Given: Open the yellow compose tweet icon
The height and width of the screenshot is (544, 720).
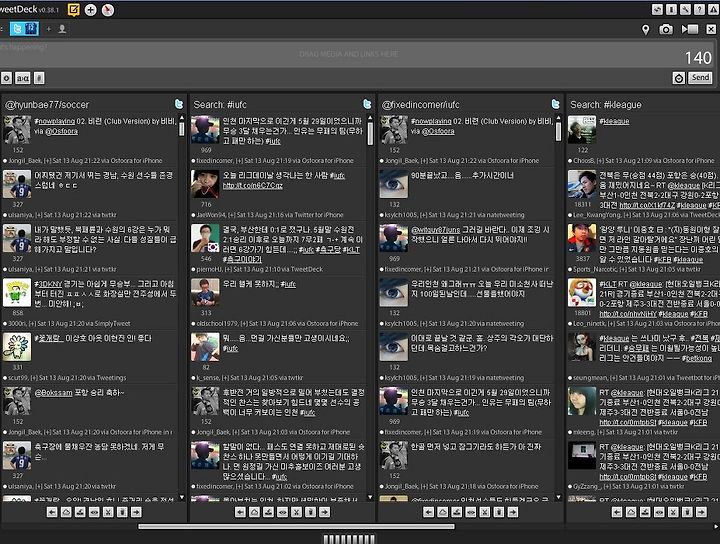Looking at the screenshot, I should 73,10.
